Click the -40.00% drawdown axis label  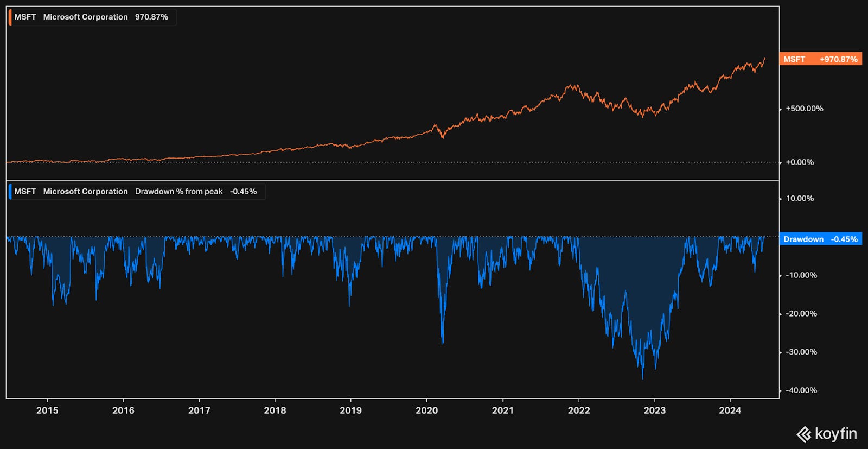[x=801, y=390]
